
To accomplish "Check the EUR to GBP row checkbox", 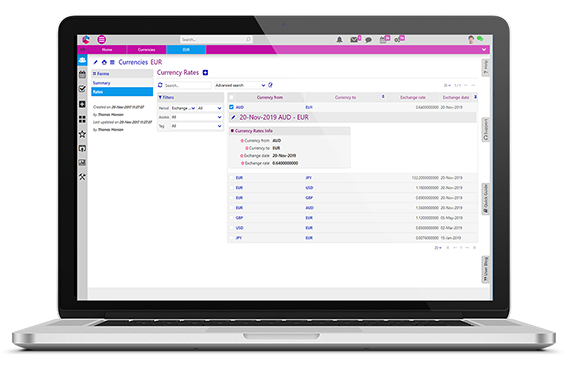I will pyautogui.click(x=231, y=198).
